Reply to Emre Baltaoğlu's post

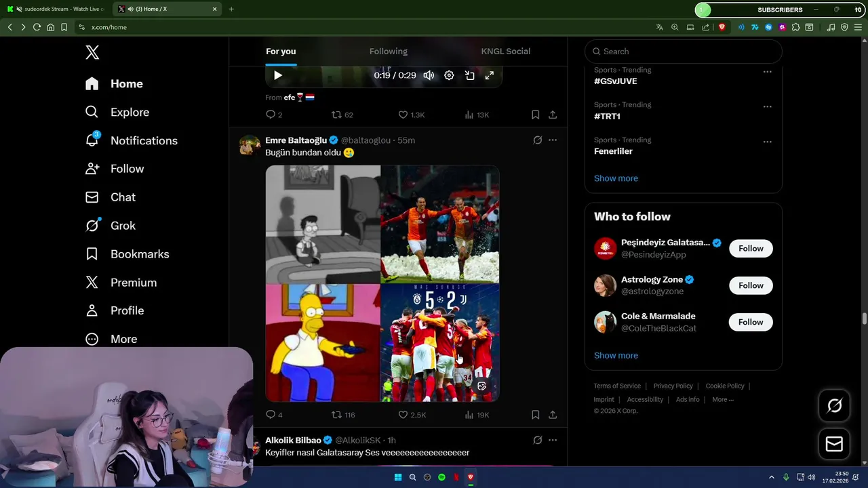[x=273, y=415]
